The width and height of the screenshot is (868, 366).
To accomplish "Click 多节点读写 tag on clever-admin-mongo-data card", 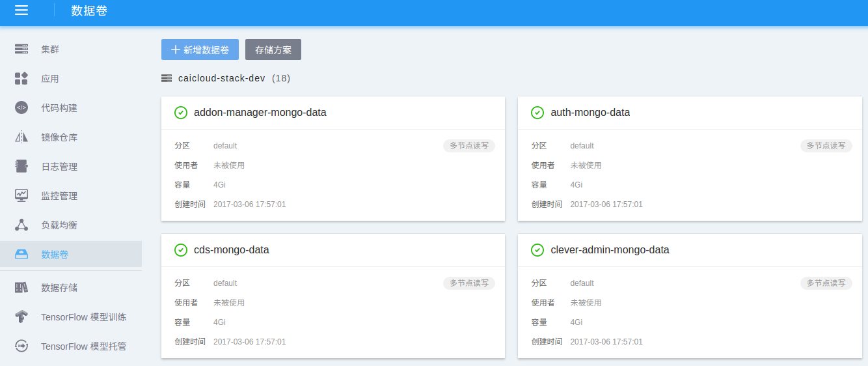I will click(x=826, y=283).
